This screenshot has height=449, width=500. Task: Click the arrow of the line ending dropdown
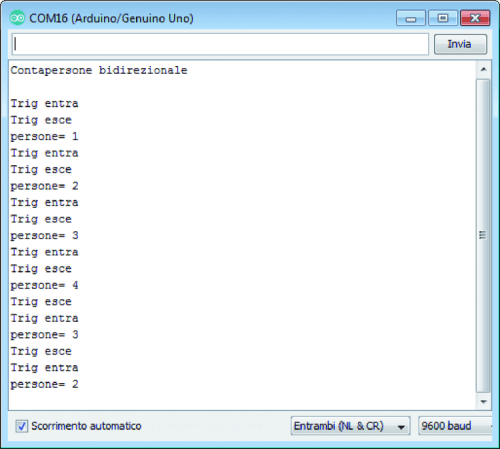tap(401, 427)
